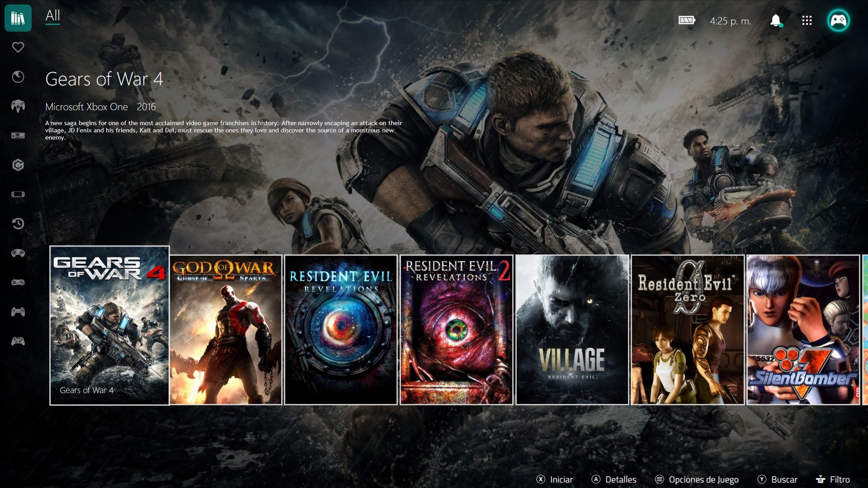Show favorites with the heart icon
This screenshot has height=488, width=868.
[x=18, y=47]
